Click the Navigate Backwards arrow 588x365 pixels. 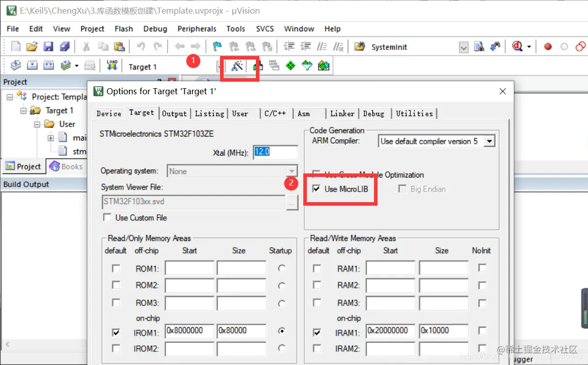pos(180,46)
